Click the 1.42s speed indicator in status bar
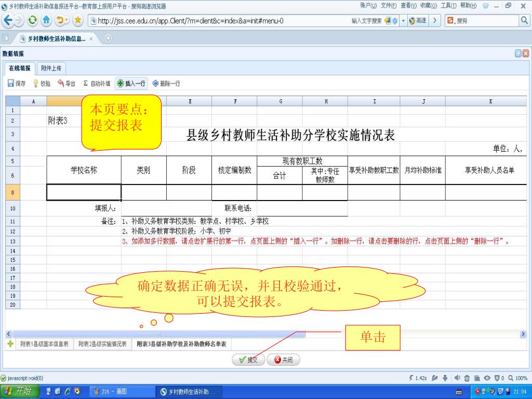The height and width of the screenshot is (399, 532). [418, 378]
